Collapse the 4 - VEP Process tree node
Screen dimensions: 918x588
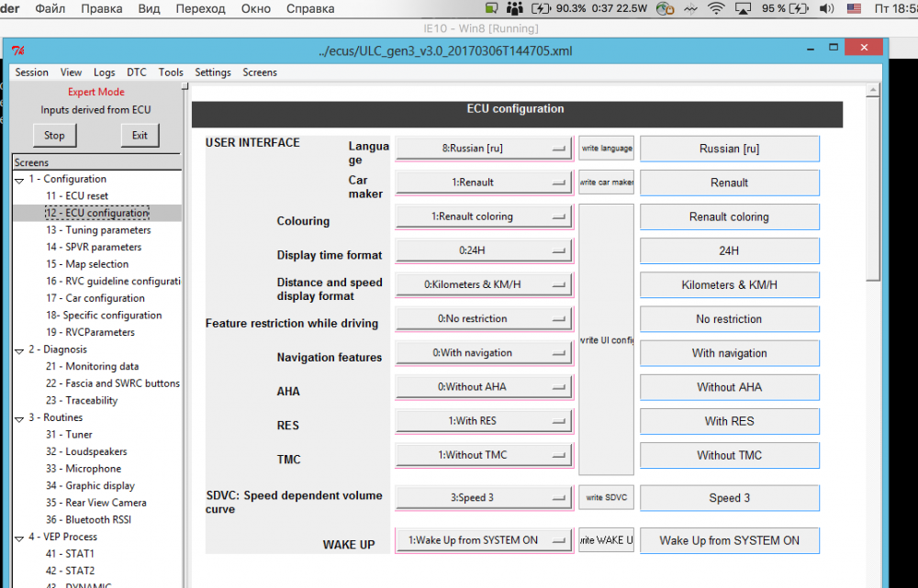(19, 538)
